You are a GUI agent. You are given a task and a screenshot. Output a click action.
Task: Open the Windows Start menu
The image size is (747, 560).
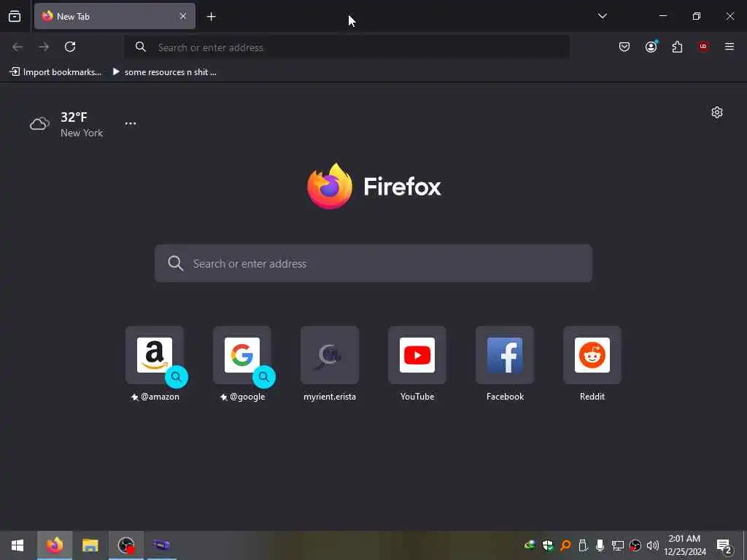(18, 545)
